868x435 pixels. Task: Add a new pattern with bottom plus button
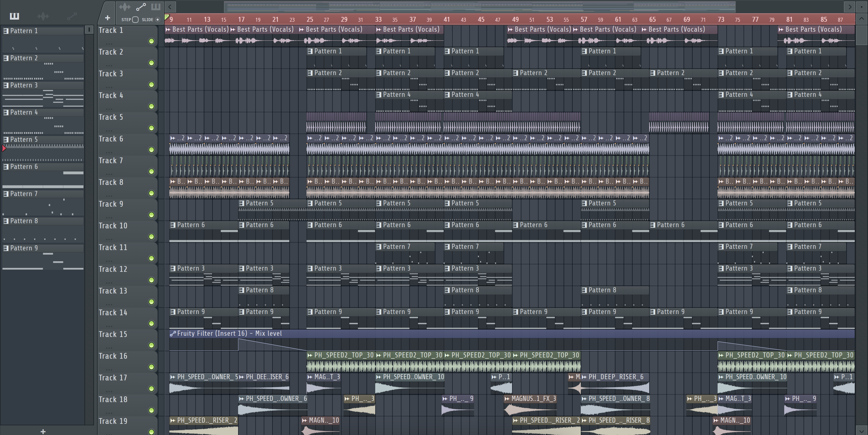pos(43,431)
